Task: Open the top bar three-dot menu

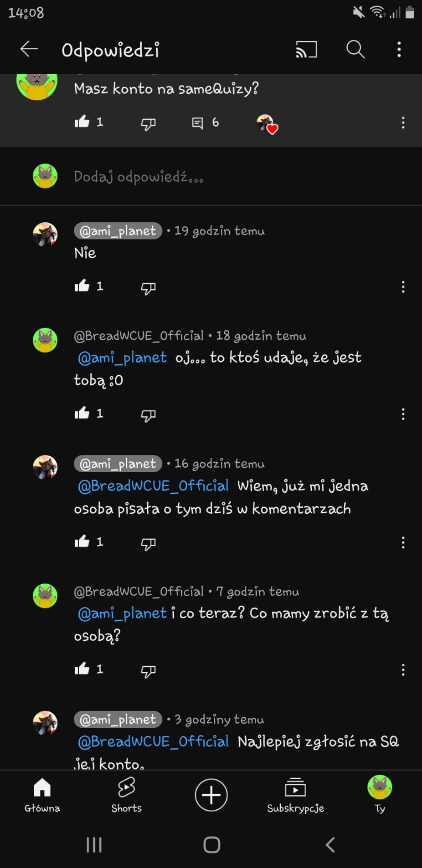Action: click(399, 49)
